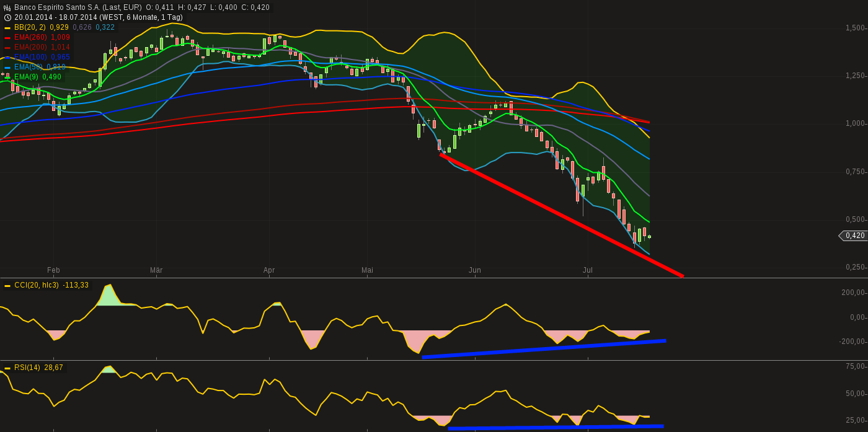868x432 pixels.
Task: Click the yellow CCI indicator legend marker
Action: [x=7, y=286]
